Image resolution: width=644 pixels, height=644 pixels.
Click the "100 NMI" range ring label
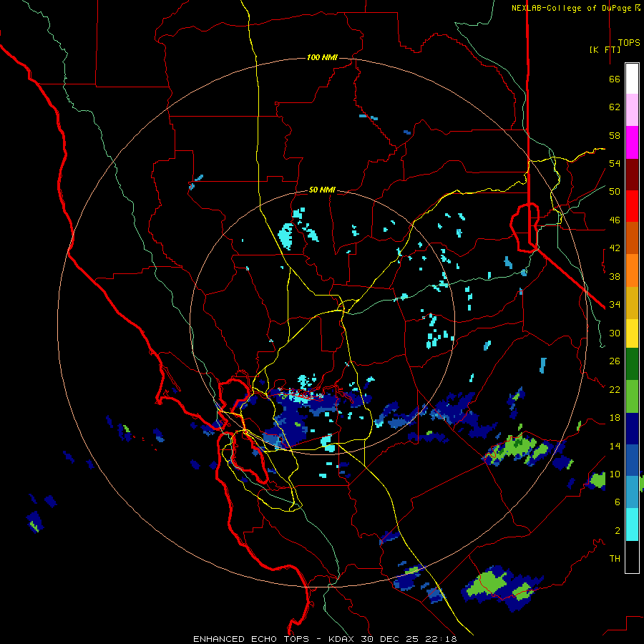[x=322, y=57]
